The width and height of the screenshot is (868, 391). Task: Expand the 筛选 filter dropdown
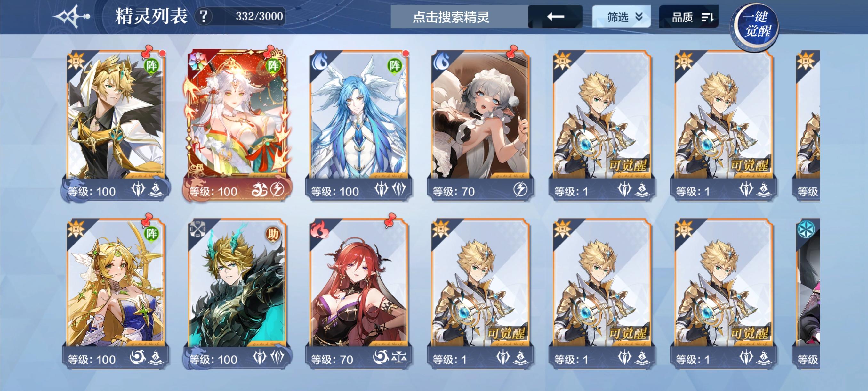(x=621, y=17)
